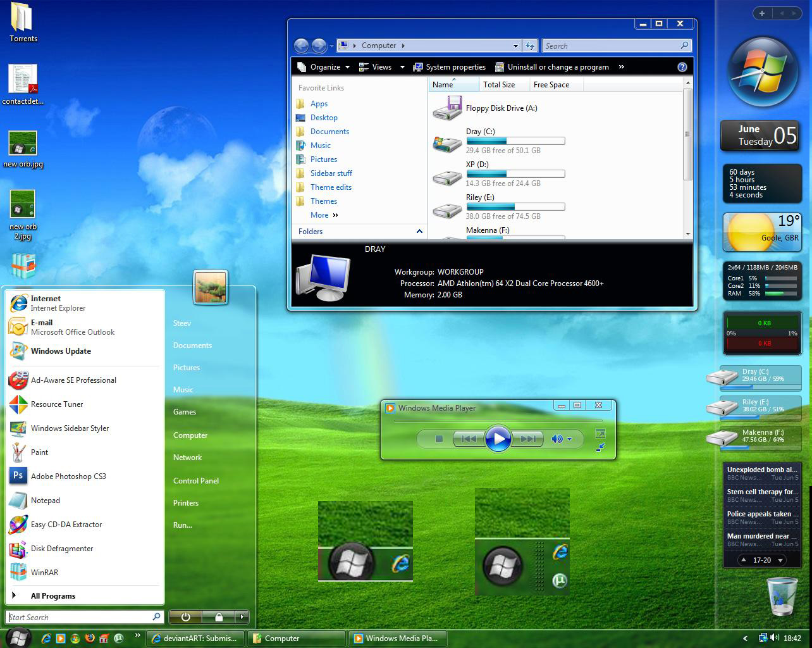Open Control Panel from the Start menu
Image resolution: width=812 pixels, height=648 pixels.
[196, 481]
